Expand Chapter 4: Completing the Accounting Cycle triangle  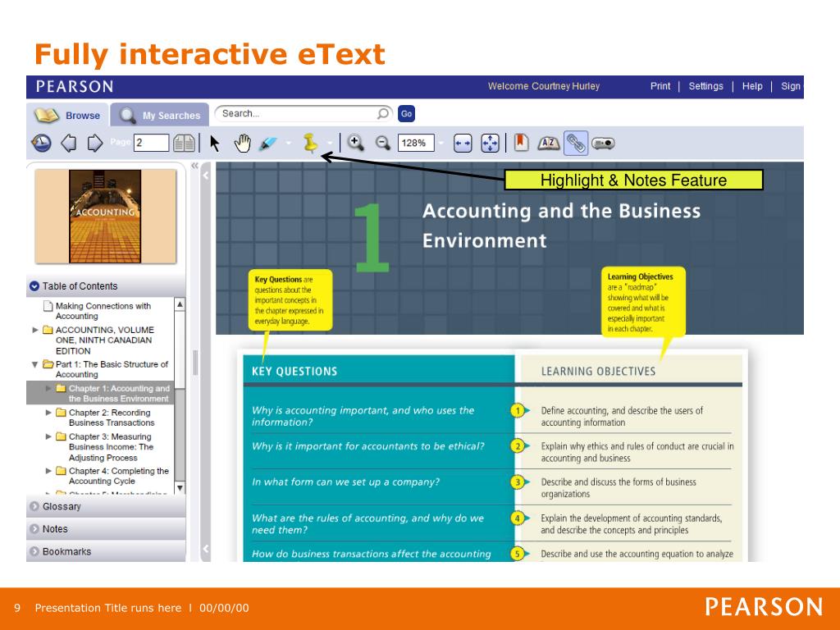point(48,471)
